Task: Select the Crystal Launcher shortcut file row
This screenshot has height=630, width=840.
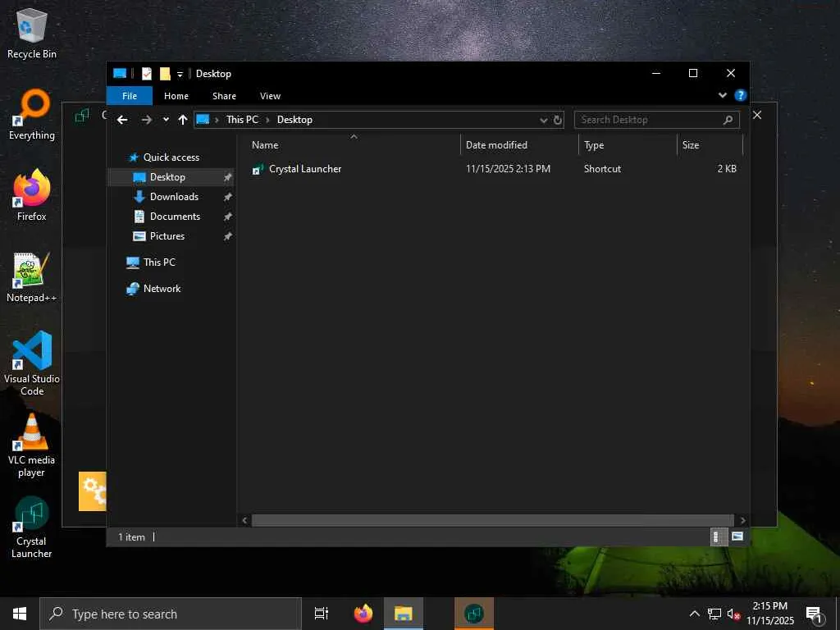Action: [x=495, y=169]
